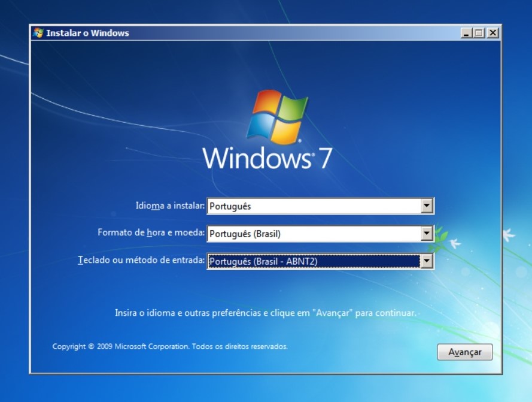The width and height of the screenshot is (532, 402).
Task: Open Teclado ou método de entrada dropdown arrow
Action: [427, 261]
